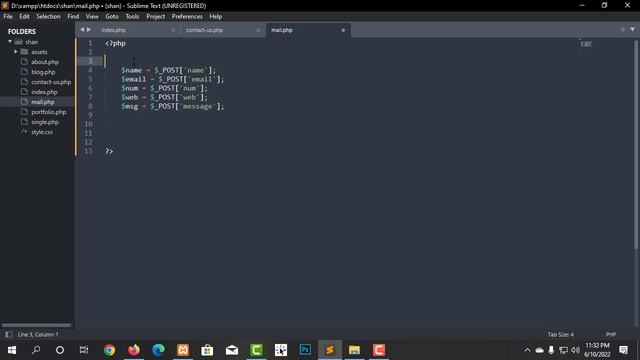The height and width of the screenshot is (360, 640).
Task: Open the Selection menu
Action: click(x=48, y=16)
